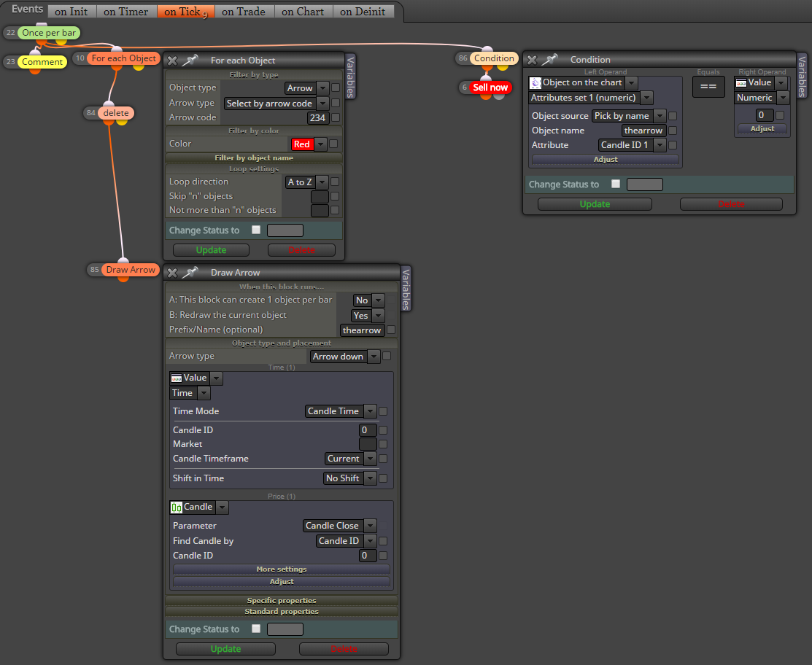Open Candle Close parameter dropdown
812x665 pixels.
(340, 526)
